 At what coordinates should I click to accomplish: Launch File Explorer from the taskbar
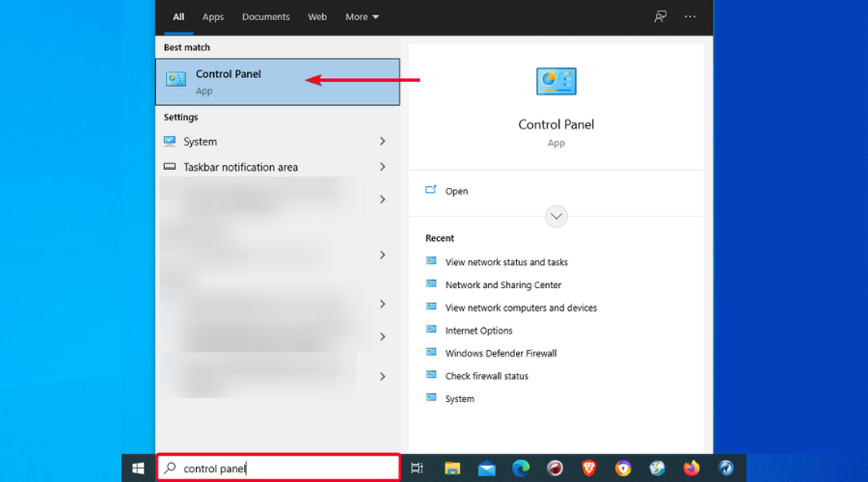click(452, 469)
